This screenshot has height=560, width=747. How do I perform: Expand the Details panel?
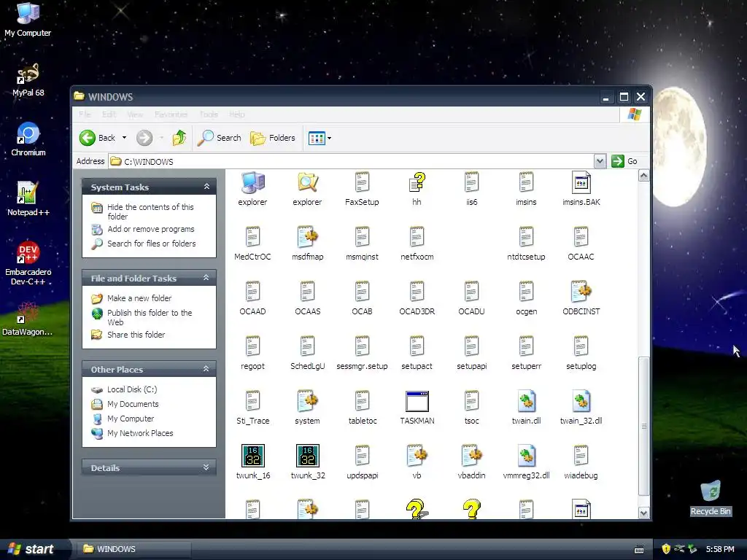(x=206, y=467)
